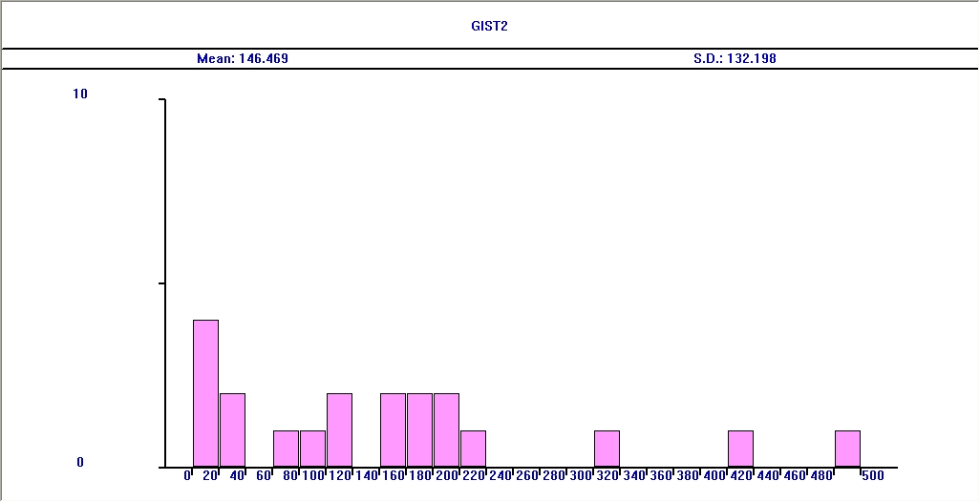980x502 pixels.
Task: Choose the bar above the 200 label
Action: [447, 429]
